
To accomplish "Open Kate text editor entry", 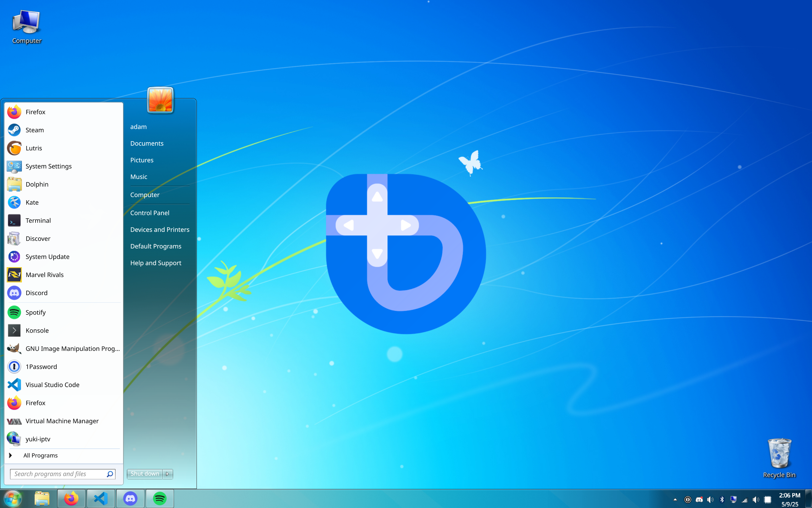I will click(32, 202).
